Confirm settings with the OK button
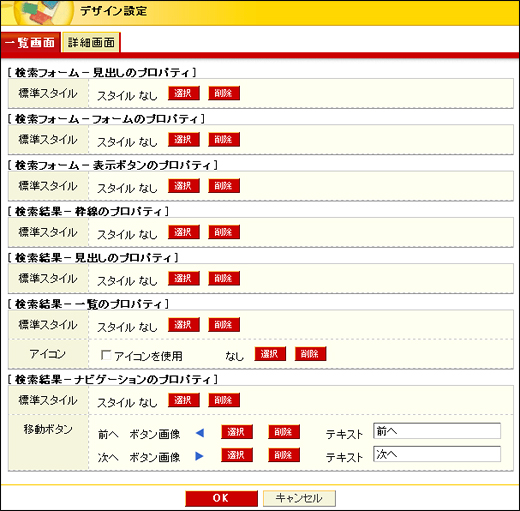The width and height of the screenshot is (520, 511). pos(221,498)
